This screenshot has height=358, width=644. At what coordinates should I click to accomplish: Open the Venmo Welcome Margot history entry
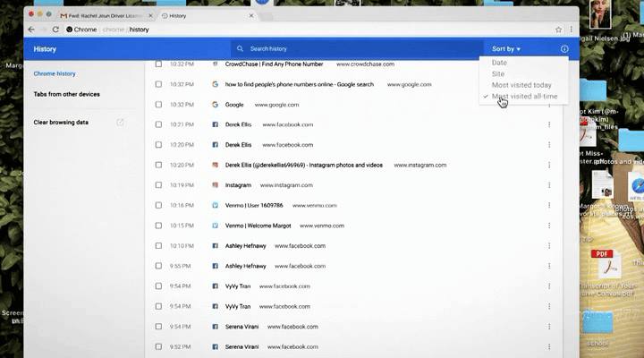click(258, 226)
